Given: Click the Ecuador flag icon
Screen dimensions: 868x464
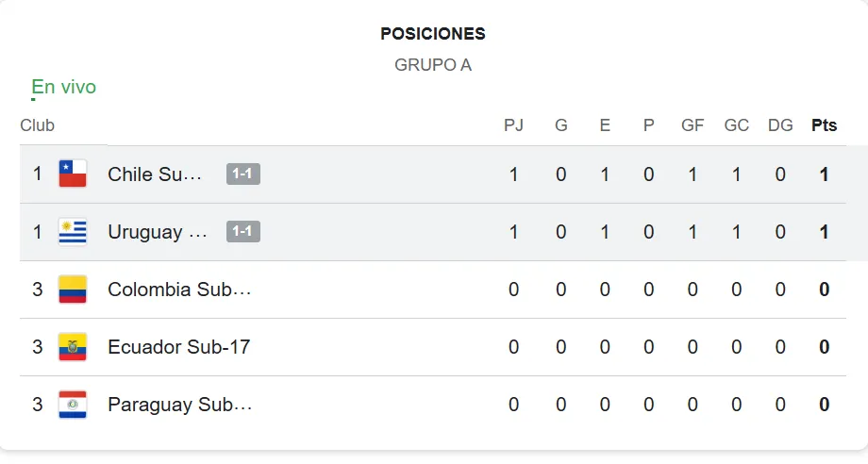Looking at the screenshot, I should point(73,347).
